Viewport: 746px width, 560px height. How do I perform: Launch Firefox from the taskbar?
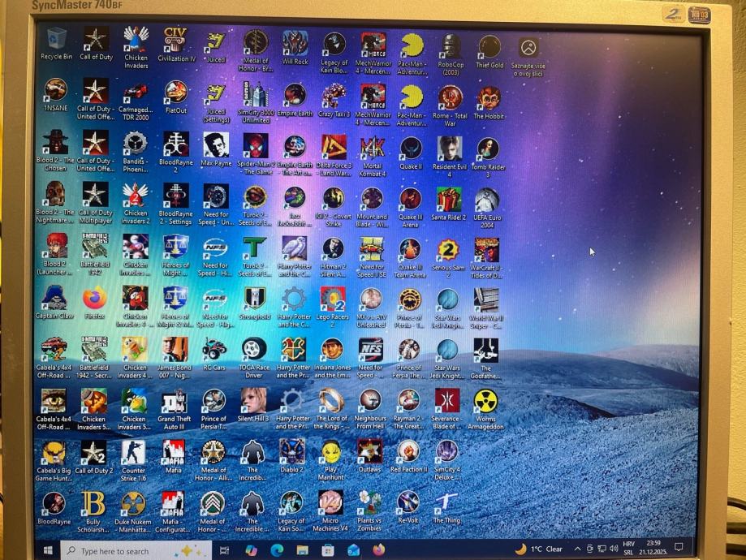[379, 550]
